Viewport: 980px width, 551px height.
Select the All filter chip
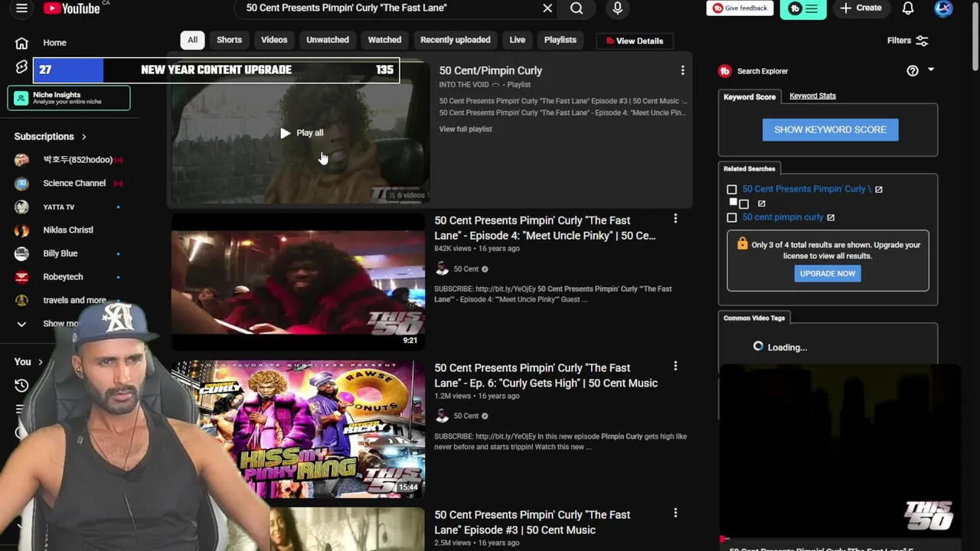(192, 40)
